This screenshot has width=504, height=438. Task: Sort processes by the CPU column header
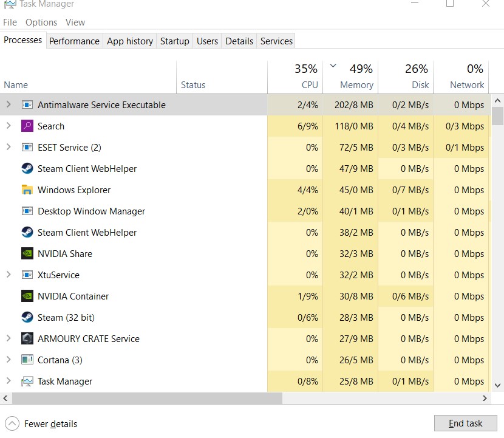click(295, 77)
